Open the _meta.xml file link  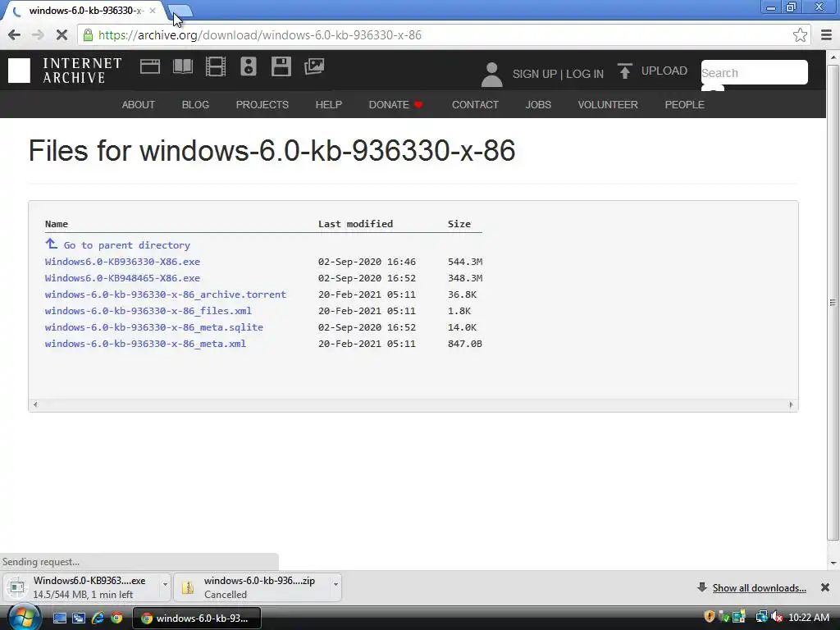146,344
